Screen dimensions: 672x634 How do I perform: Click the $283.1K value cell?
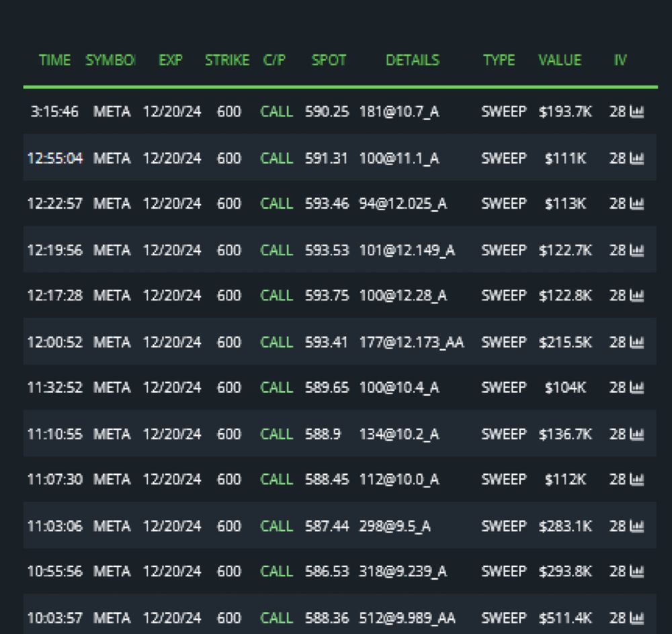(565, 526)
